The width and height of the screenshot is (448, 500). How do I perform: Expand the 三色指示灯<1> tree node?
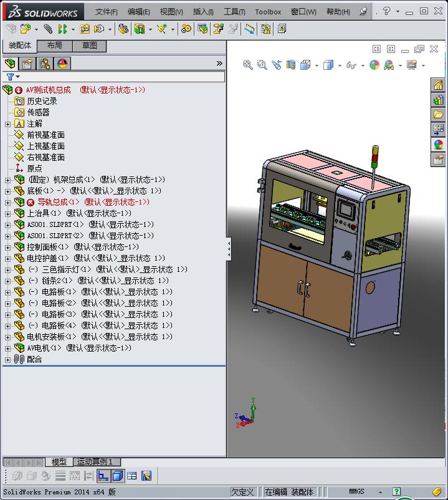7,270
